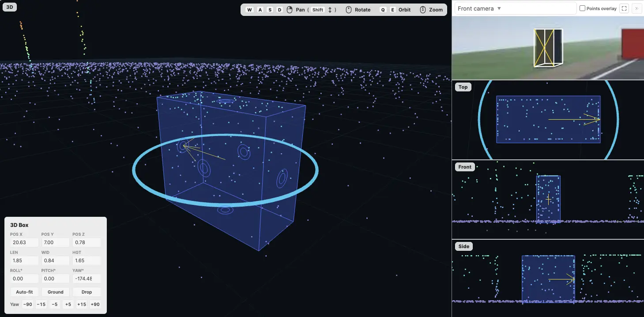Click the double-chevron collapse panel icon

click(x=636, y=8)
